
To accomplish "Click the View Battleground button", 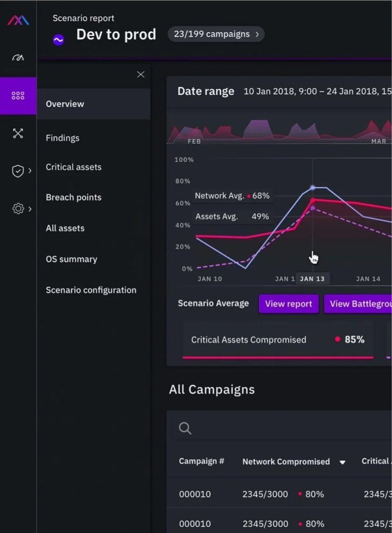I will click(359, 304).
